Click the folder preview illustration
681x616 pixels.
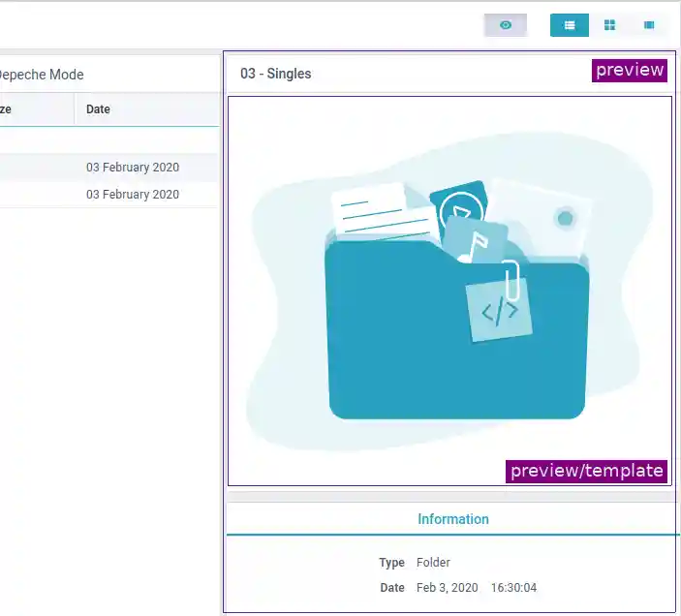(x=449, y=291)
